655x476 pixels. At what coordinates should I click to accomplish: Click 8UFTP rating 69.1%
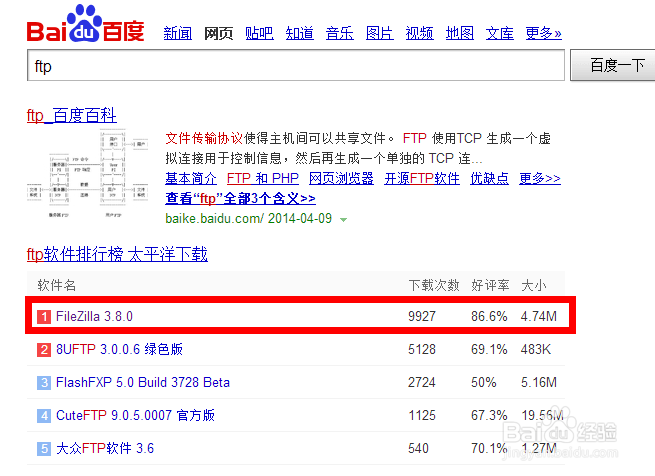point(489,349)
